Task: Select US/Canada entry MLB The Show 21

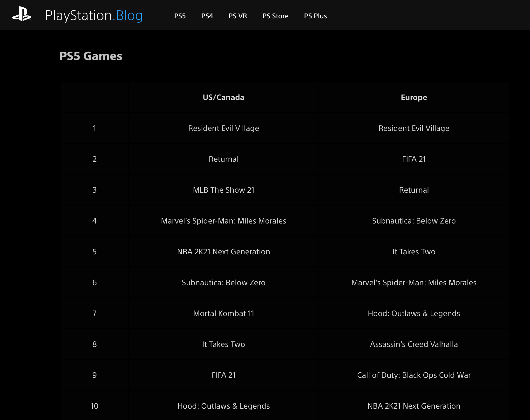Action: coord(224,190)
